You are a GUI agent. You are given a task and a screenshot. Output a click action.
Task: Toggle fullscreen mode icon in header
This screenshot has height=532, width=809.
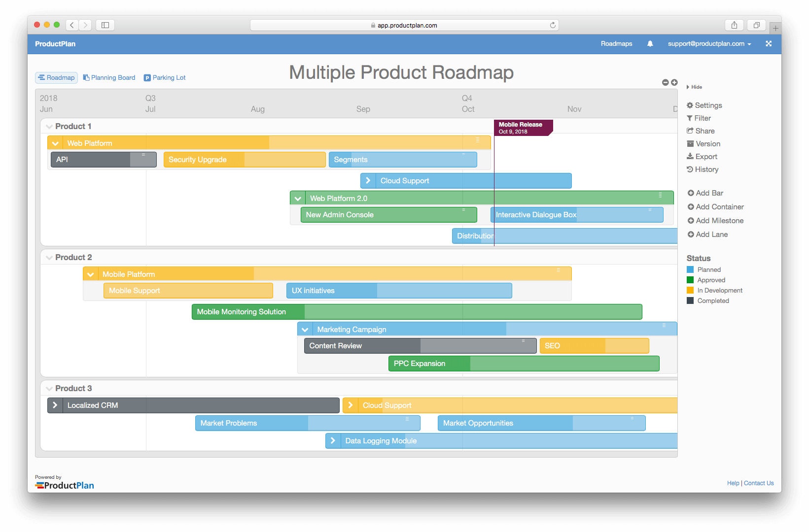point(768,43)
